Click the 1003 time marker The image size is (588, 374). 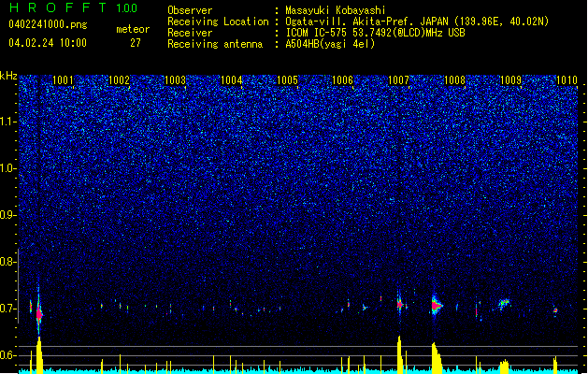[x=175, y=80]
